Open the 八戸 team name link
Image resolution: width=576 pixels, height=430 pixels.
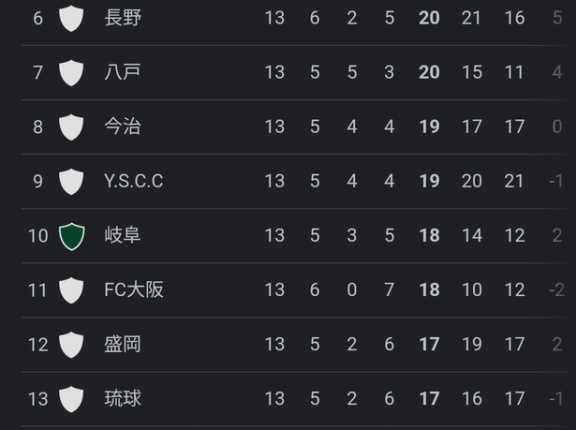coord(123,72)
